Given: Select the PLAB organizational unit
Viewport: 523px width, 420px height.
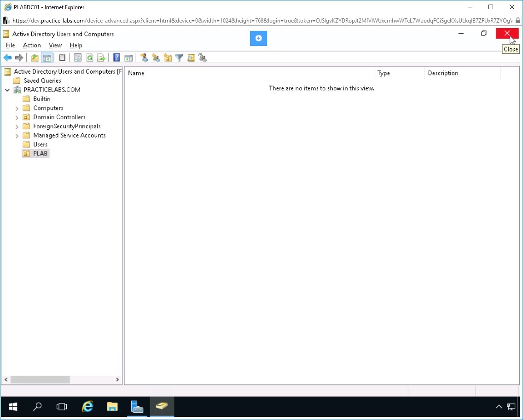Looking at the screenshot, I should point(40,153).
